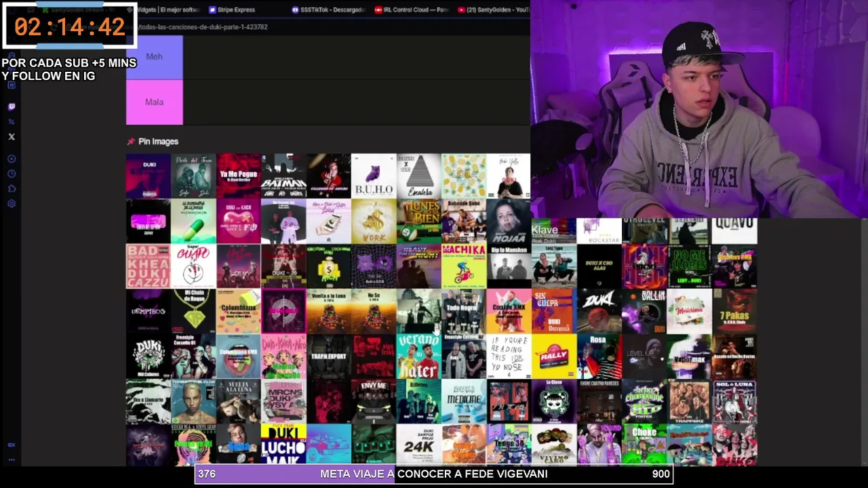Select the B.U.H.O cover
Image resolution: width=868 pixels, height=488 pixels.
click(374, 176)
